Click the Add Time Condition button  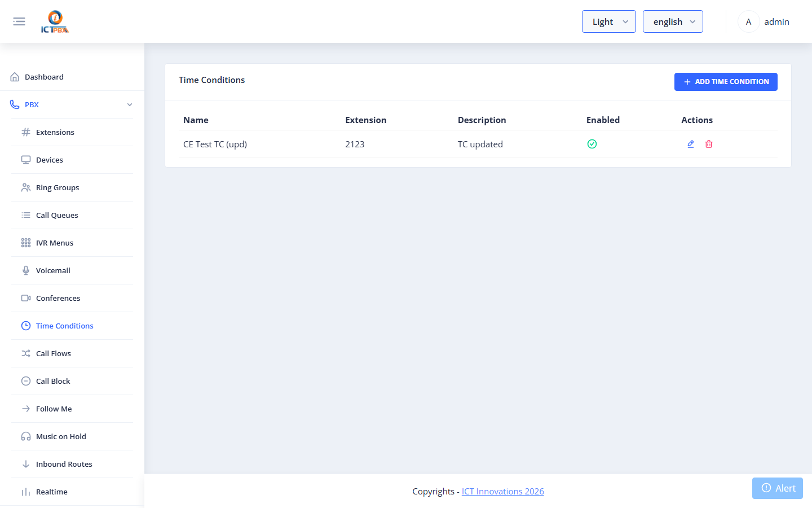[x=726, y=82]
